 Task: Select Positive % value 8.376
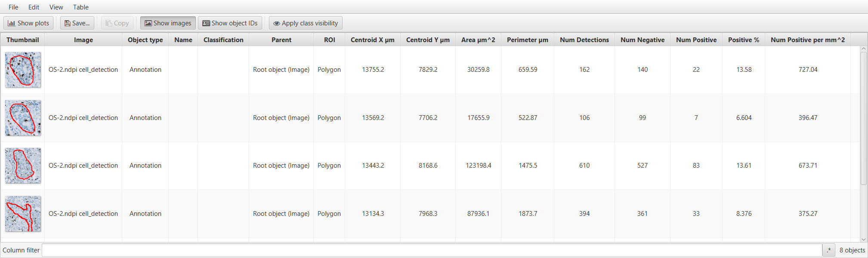pyautogui.click(x=744, y=214)
